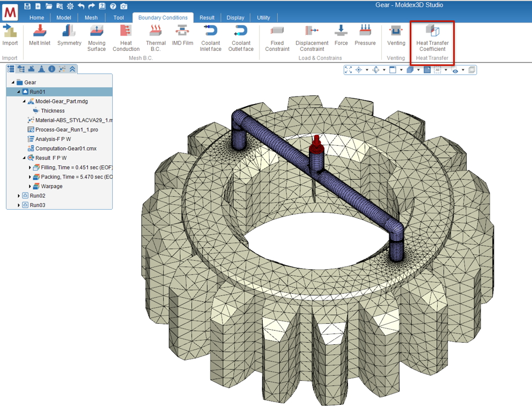Expand the Run03 tree node
The image size is (532, 415).
19,205
